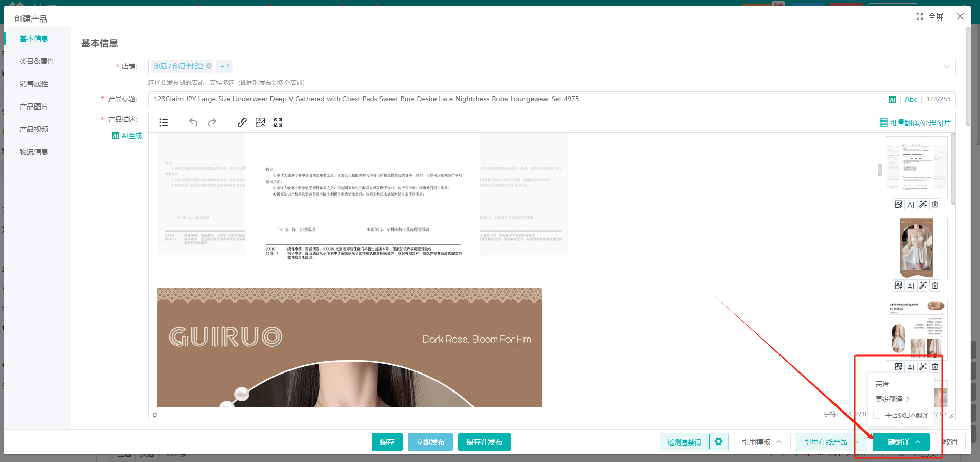Toggle 全屏 fullscreen dialog mode
980x462 pixels.
(930, 16)
